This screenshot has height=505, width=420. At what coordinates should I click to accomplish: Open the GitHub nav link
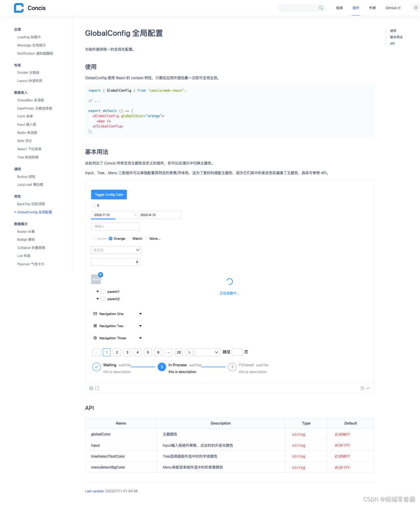point(393,8)
